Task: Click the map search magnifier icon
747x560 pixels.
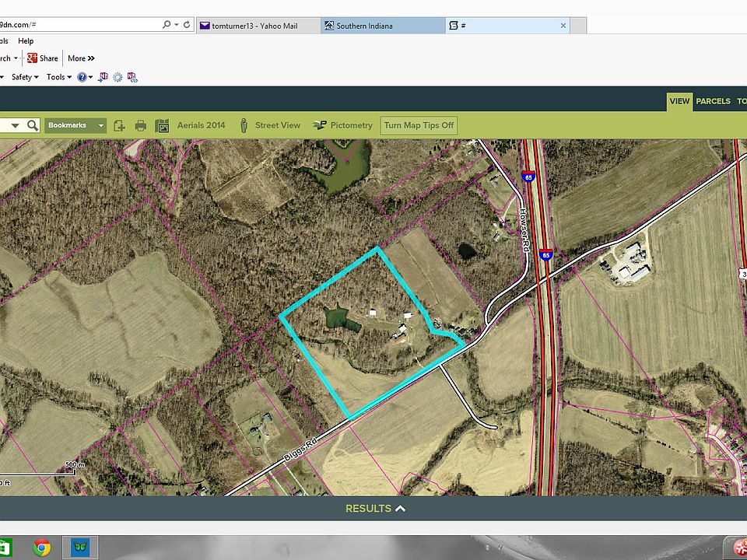Action: [32, 125]
